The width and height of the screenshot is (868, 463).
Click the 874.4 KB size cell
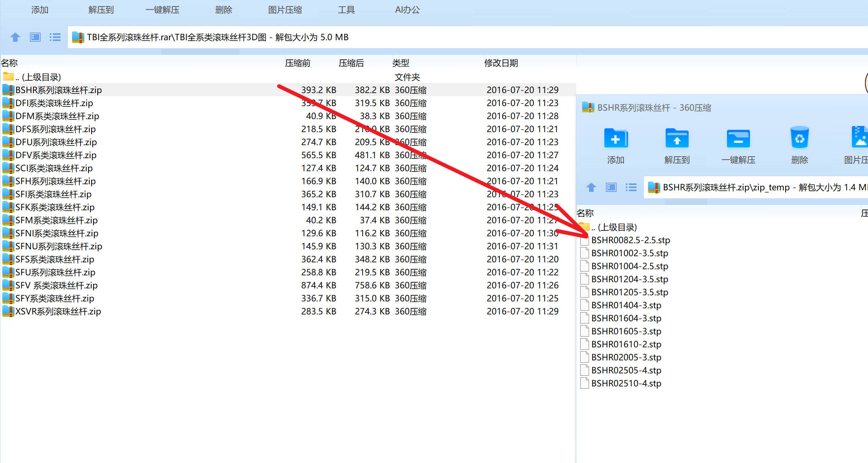[319, 285]
